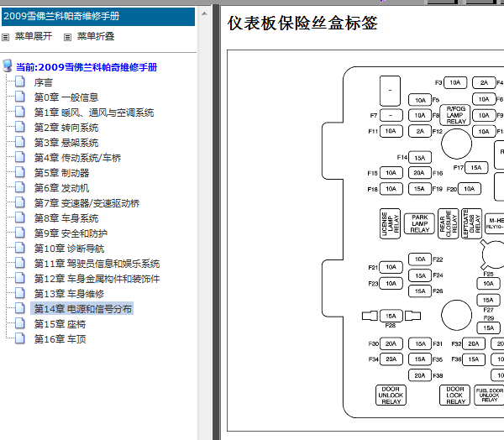
Task: Click the F30 20A fuse
Action: pos(391,343)
